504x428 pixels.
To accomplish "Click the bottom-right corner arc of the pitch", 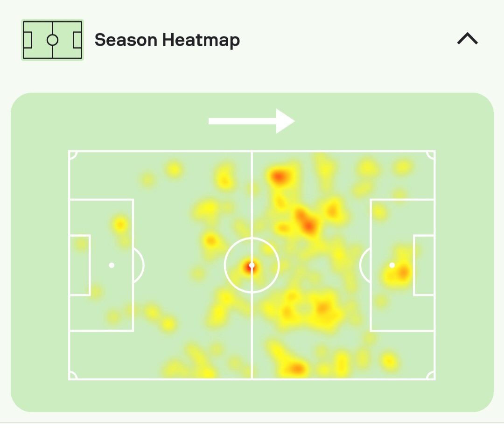I will point(431,375).
